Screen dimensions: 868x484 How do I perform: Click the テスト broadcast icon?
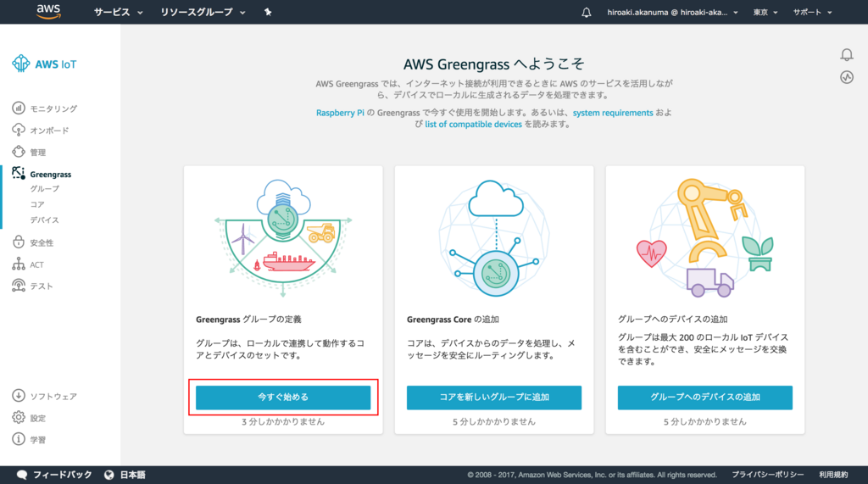[19, 285]
